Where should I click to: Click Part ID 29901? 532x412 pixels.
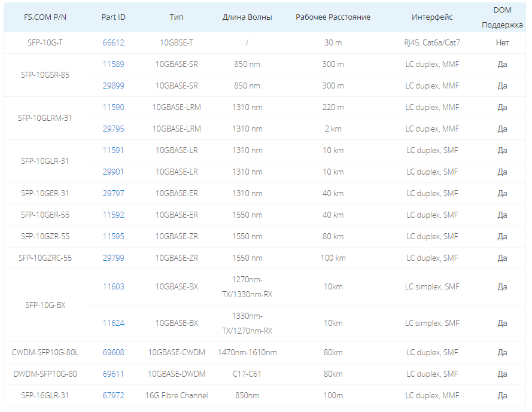coord(113,172)
